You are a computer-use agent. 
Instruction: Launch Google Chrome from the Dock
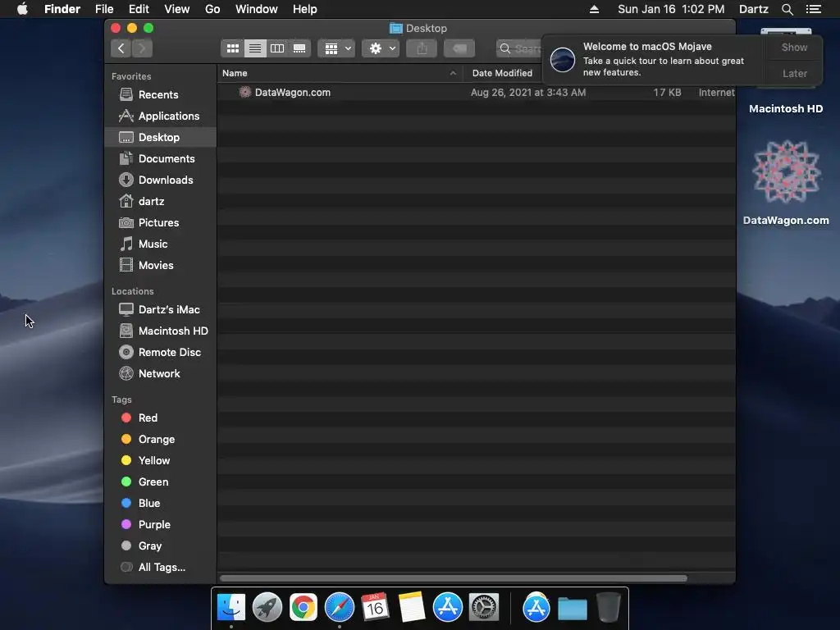point(304,608)
